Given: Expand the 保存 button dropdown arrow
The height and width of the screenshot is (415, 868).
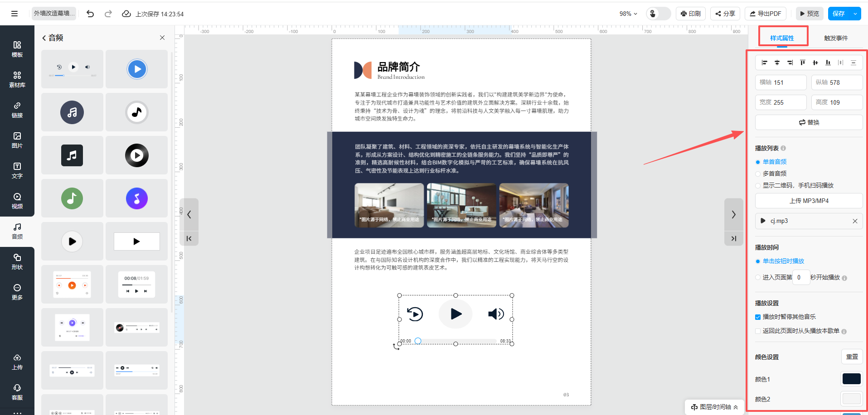Looking at the screenshot, I should [855, 14].
